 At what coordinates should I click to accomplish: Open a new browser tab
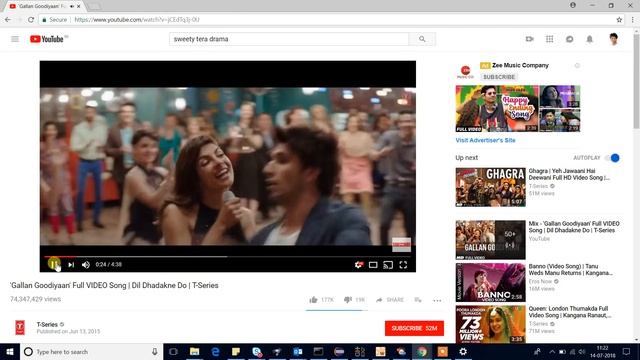click(94, 6)
